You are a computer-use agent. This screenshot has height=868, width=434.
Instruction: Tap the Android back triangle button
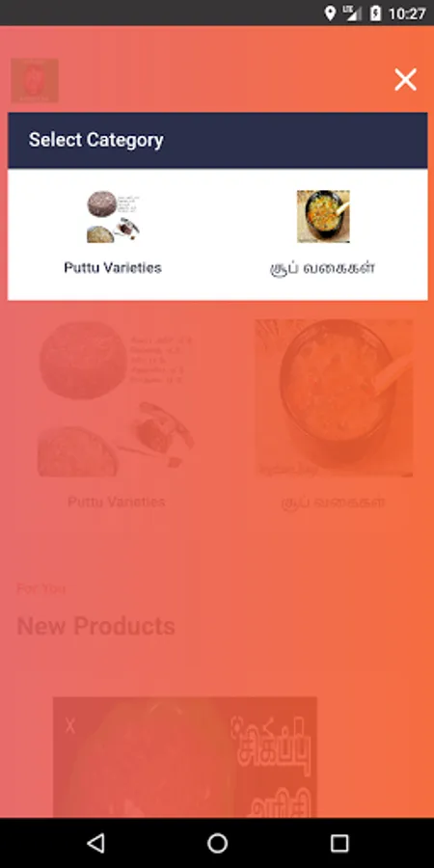tap(95, 843)
